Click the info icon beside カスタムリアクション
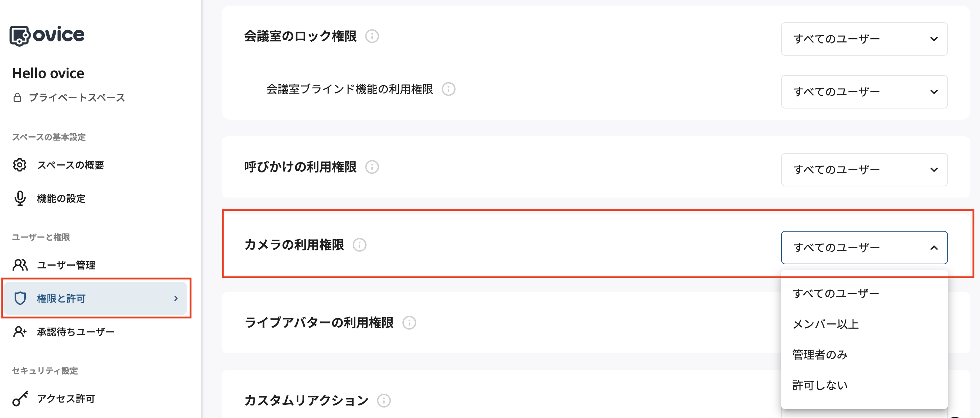This screenshot has height=418, width=980. pos(384,401)
